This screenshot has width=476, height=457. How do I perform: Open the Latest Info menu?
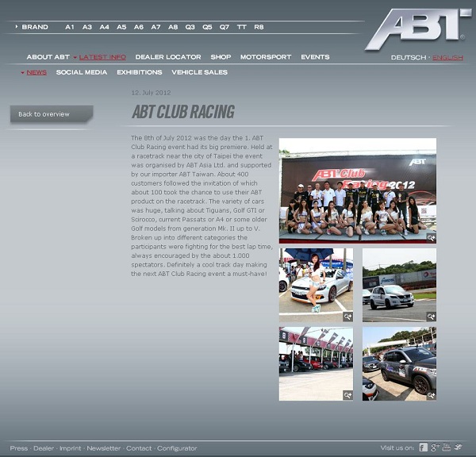click(102, 57)
